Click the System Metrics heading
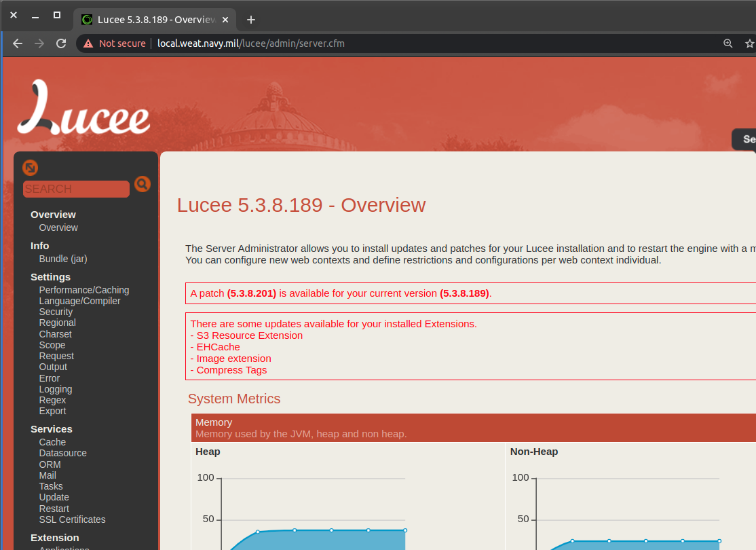 [x=234, y=399]
